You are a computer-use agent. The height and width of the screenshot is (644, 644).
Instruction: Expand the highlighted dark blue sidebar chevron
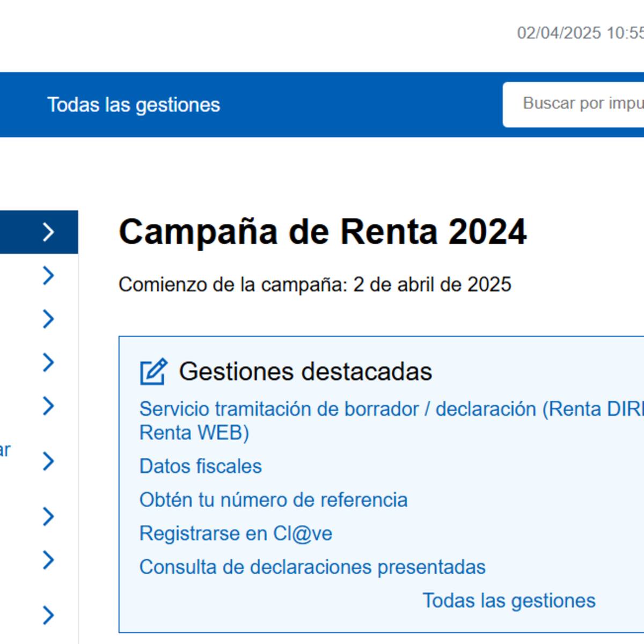pos(48,232)
